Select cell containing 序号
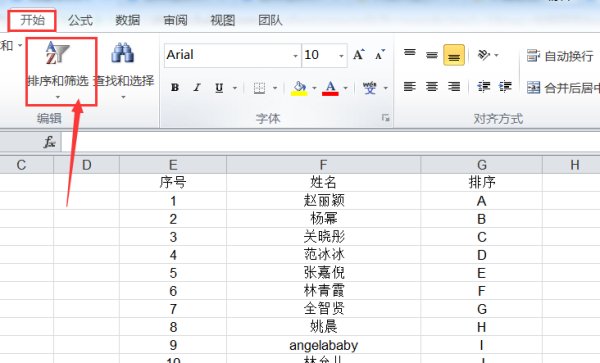The height and width of the screenshot is (363, 600). tap(173, 182)
